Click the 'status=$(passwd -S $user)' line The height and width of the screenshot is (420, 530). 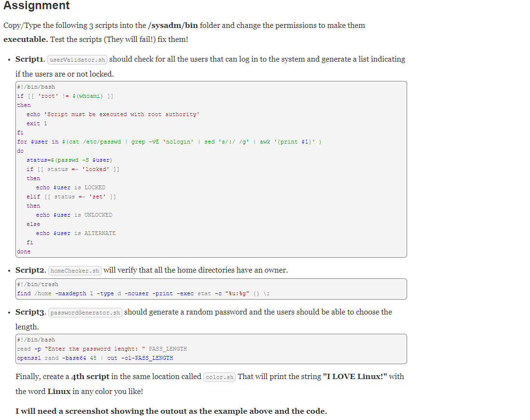[69, 160]
